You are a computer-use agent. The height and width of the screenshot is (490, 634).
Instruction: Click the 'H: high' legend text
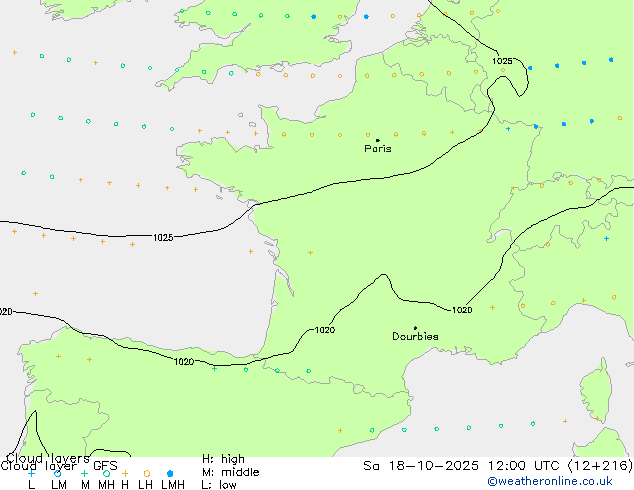coord(223,459)
